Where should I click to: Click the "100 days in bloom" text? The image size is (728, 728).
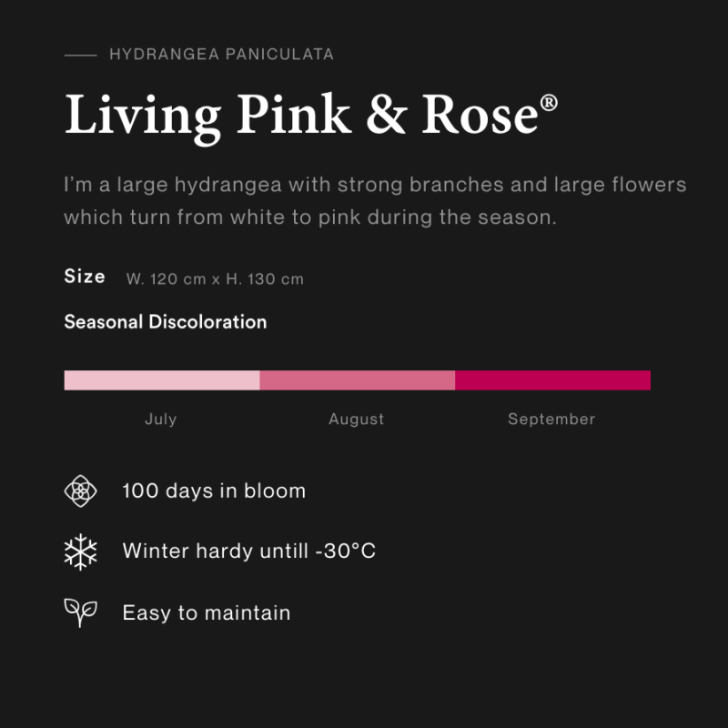tap(214, 491)
